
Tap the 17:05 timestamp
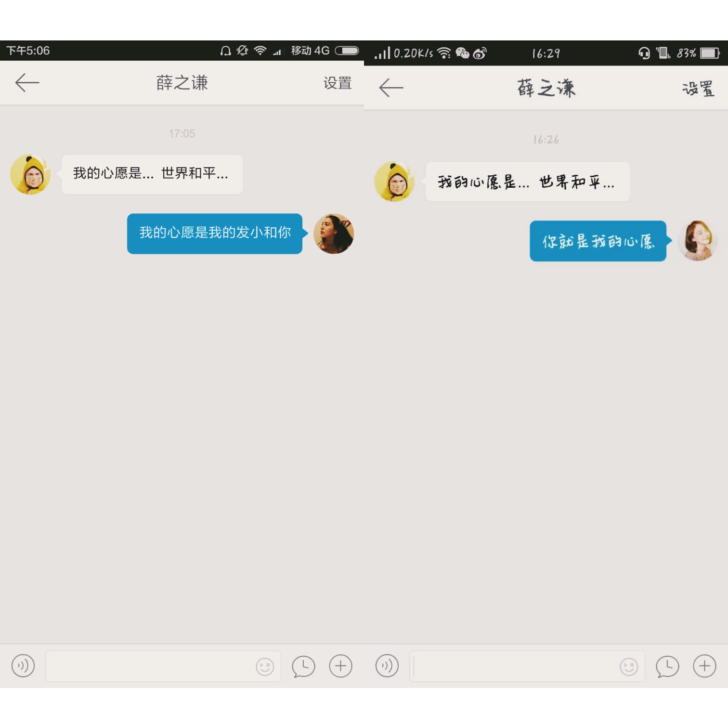[x=182, y=134]
